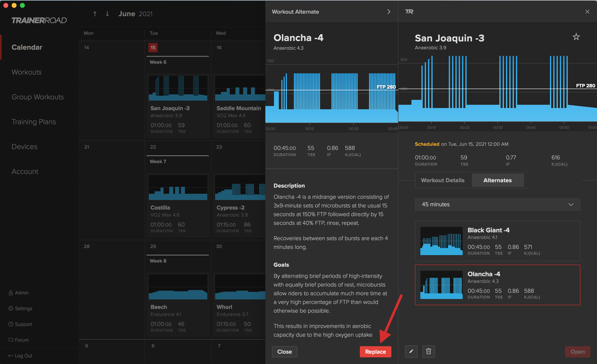Close the San Joaquin -3 workout panel
The height and width of the screenshot is (364, 597).
(x=587, y=12)
